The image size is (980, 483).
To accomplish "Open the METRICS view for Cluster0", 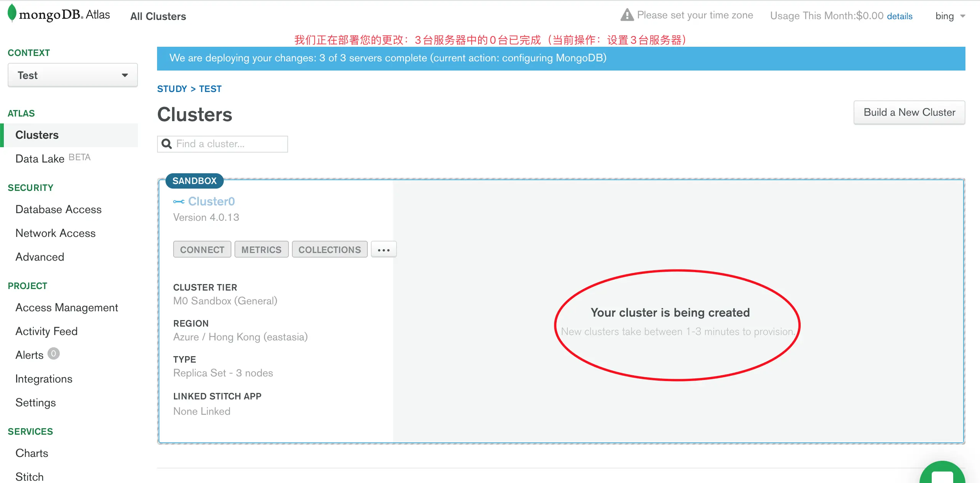I will pos(261,250).
